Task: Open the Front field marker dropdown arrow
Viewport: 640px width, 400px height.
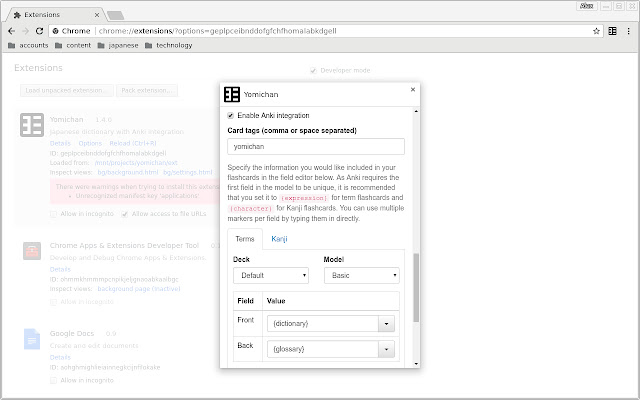Action: pyautogui.click(x=385, y=324)
